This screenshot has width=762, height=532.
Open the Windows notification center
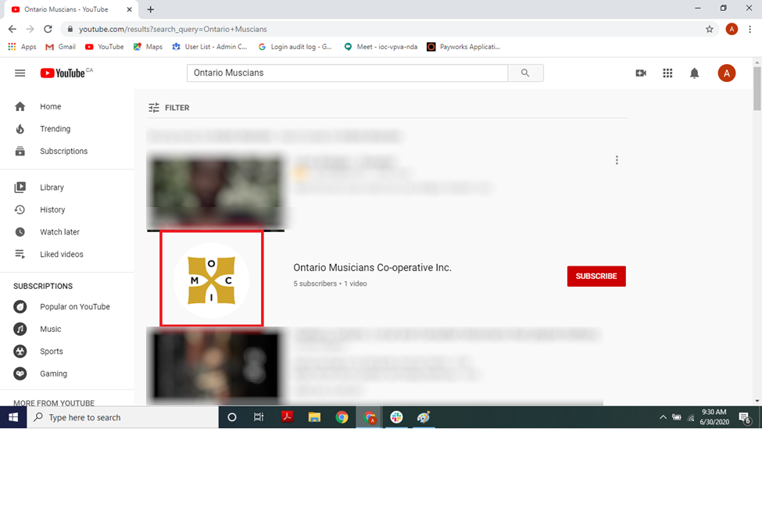click(744, 417)
